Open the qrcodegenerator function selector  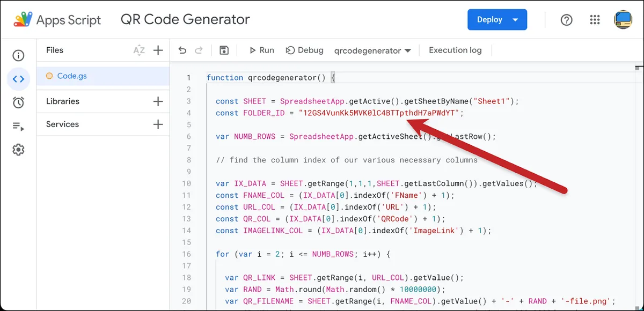(372, 51)
